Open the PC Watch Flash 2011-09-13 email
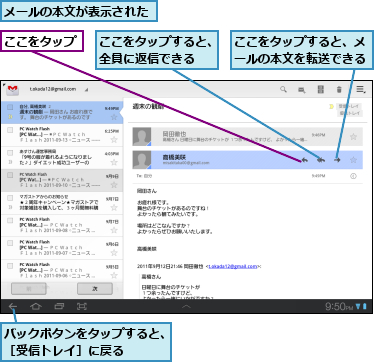374x362 pixels. pyautogui.click(x=62, y=135)
